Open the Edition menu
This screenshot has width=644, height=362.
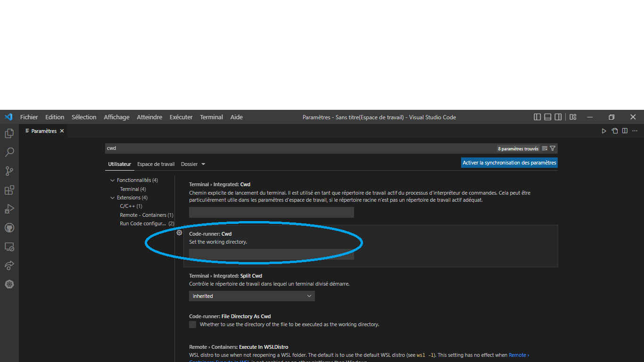click(55, 117)
